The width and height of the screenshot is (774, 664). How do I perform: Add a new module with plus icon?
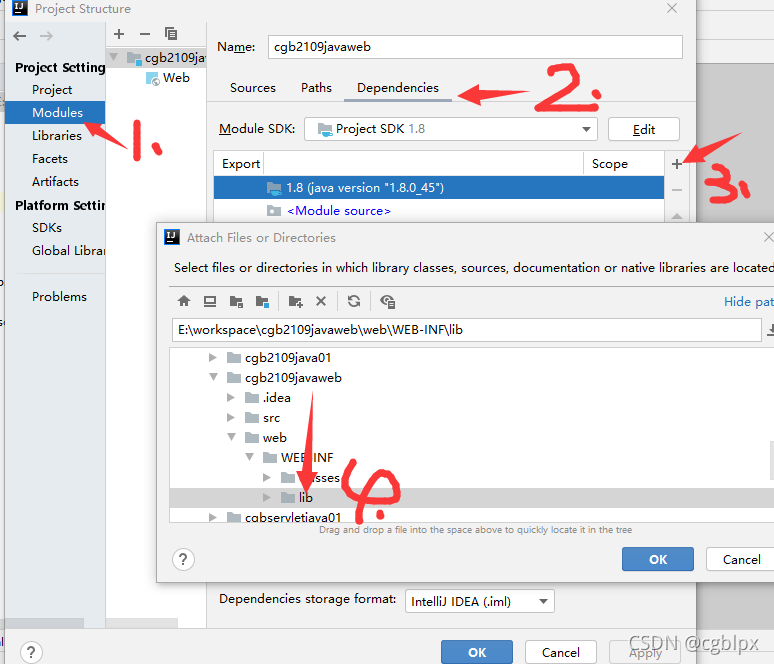pyautogui.click(x=119, y=34)
